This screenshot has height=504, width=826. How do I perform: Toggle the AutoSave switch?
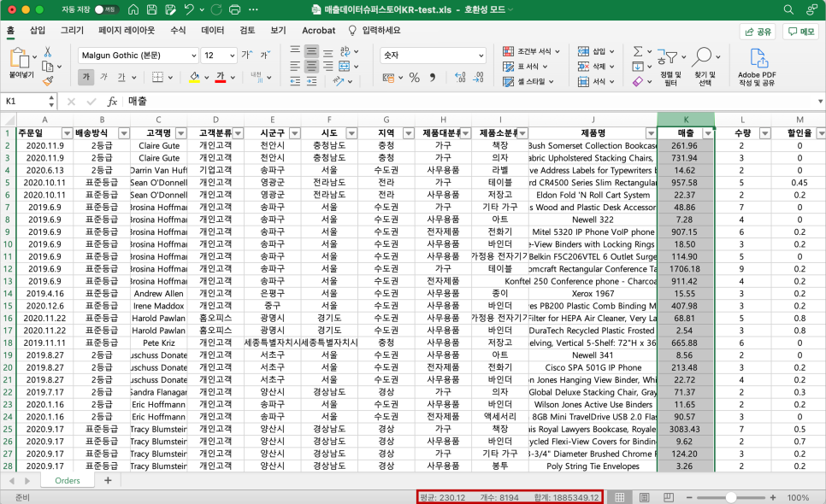pos(106,9)
